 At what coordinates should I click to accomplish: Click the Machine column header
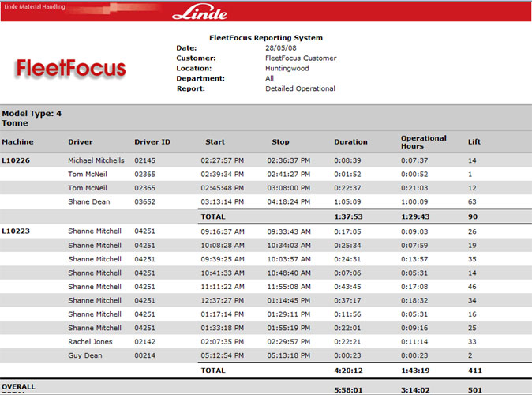[17, 142]
